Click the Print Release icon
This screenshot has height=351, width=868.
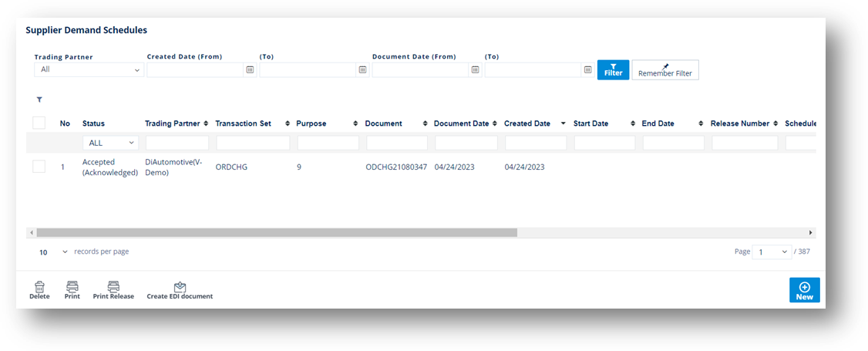point(113,287)
